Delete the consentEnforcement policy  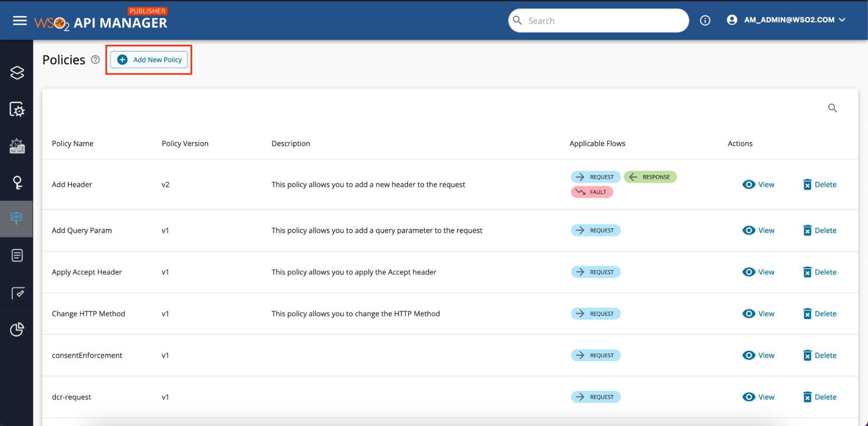click(820, 356)
